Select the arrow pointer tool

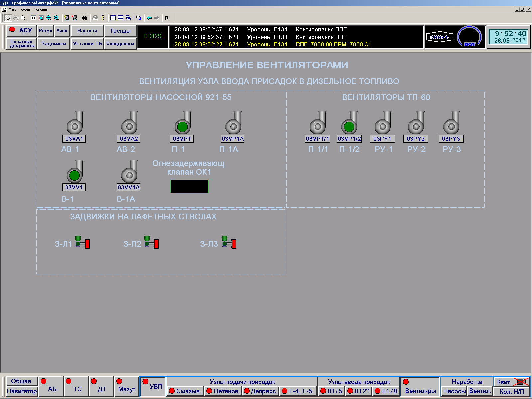tap(8, 18)
